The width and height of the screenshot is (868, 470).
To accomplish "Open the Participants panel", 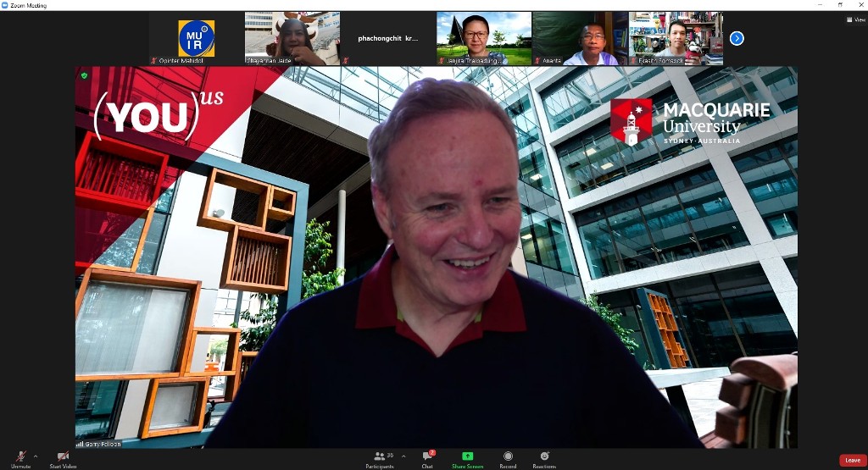I will coord(379,457).
